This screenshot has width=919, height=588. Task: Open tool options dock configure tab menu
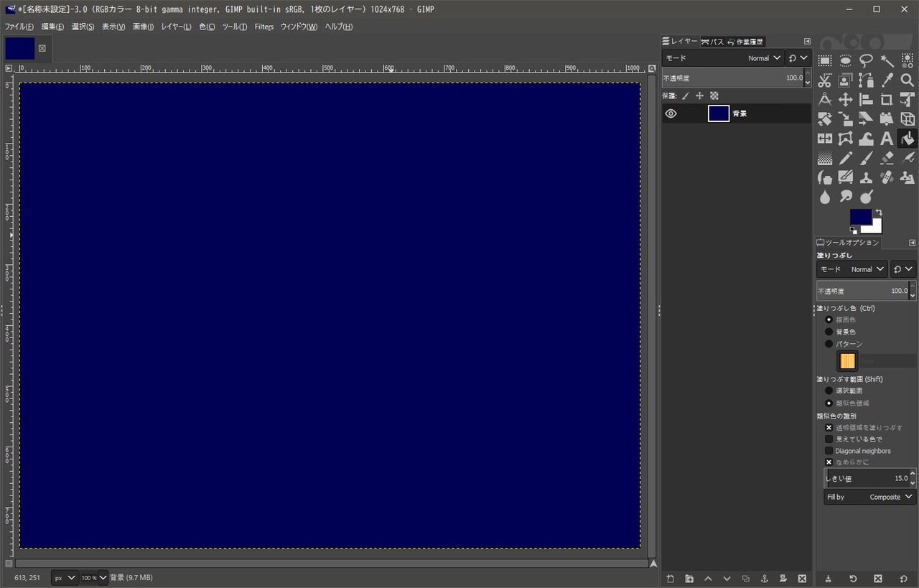pos(913,243)
